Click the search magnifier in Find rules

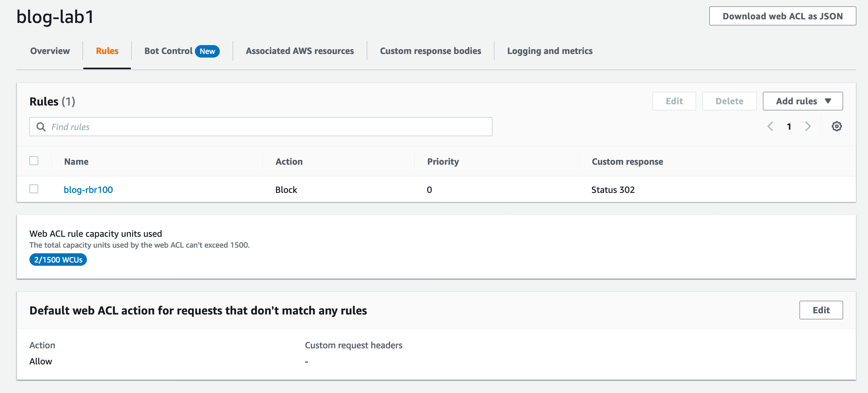[x=41, y=126]
